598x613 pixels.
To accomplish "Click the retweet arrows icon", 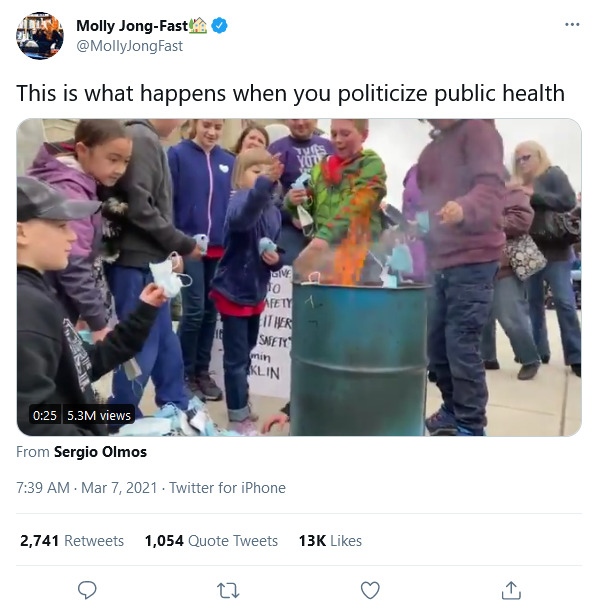I will (228, 590).
